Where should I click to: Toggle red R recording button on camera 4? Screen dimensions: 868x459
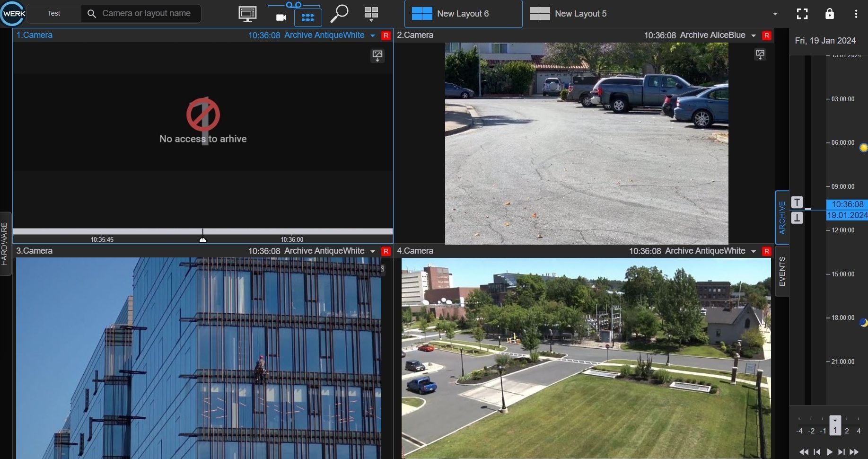(x=767, y=251)
